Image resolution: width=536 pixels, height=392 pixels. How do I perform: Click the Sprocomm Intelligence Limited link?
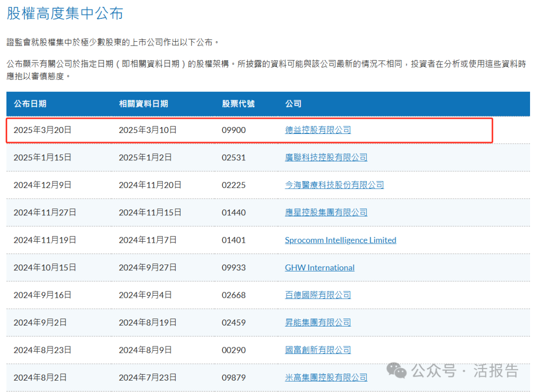(340, 240)
